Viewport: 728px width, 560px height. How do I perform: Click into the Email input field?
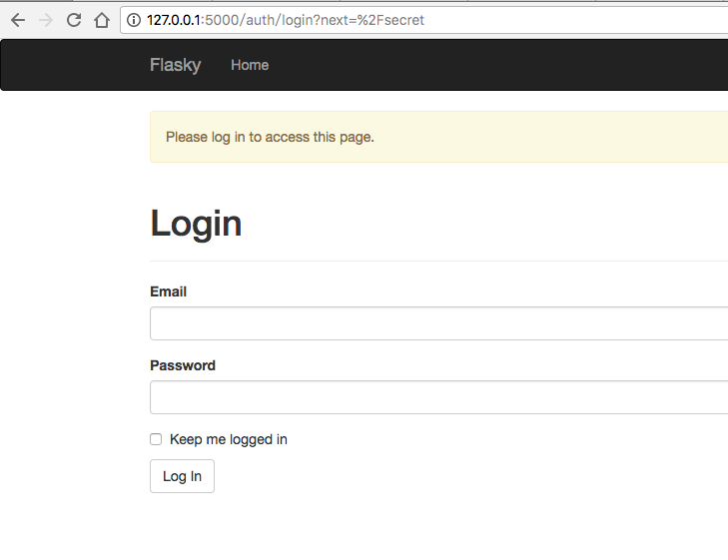click(x=439, y=323)
